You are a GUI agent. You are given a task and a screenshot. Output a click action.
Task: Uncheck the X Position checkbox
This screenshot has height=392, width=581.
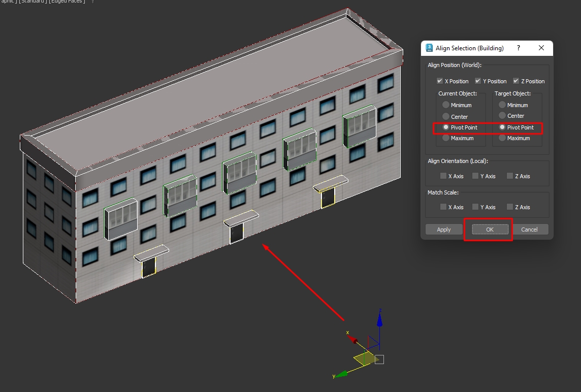click(x=440, y=81)
